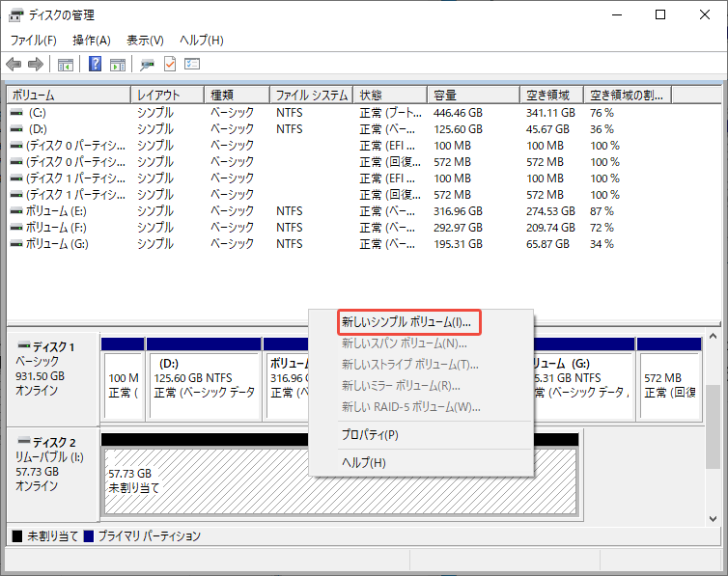Viewport: 728px width, 576px height.
Task: Open the 表示(V) menu
Action: pyautogui.click(x=146, y=41)
